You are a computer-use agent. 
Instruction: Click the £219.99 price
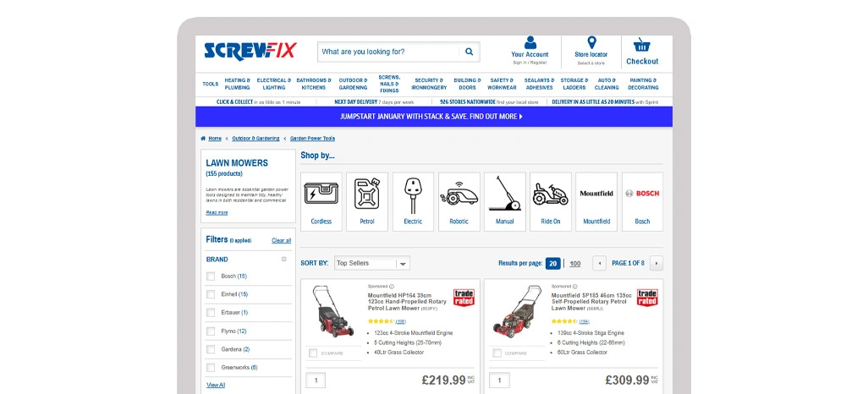443,380
